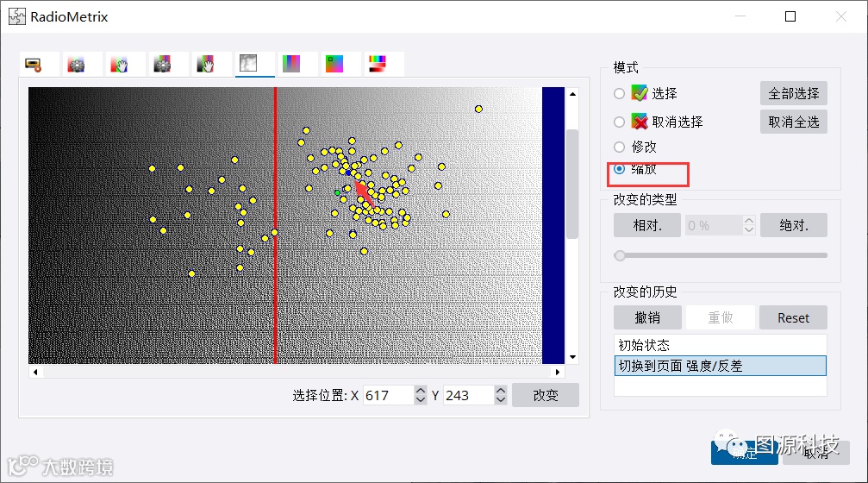Click the isolated yellow point at top right
Image resolution: width=868 pixels, height=483 pixels.
click(479, 110)
